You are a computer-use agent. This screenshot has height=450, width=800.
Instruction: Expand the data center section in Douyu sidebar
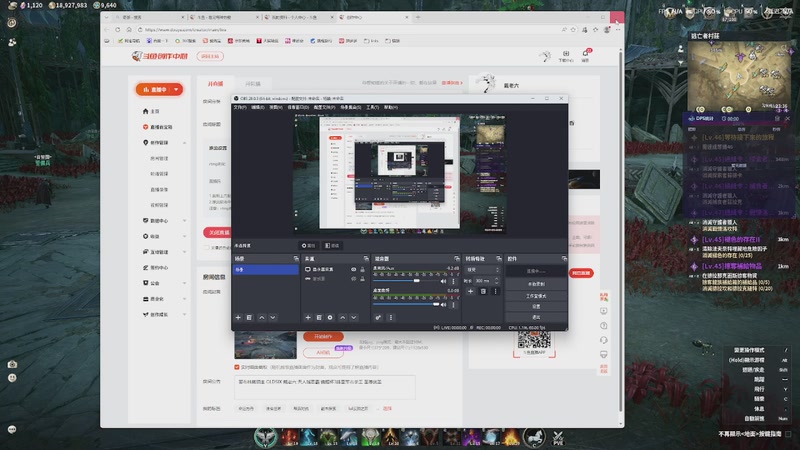tap(184, 221)
